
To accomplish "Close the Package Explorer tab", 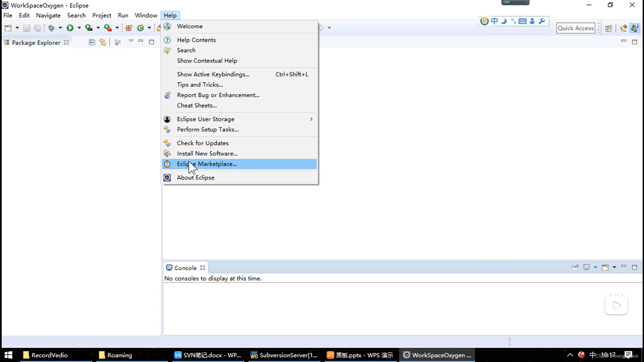I will click(66, 43).
